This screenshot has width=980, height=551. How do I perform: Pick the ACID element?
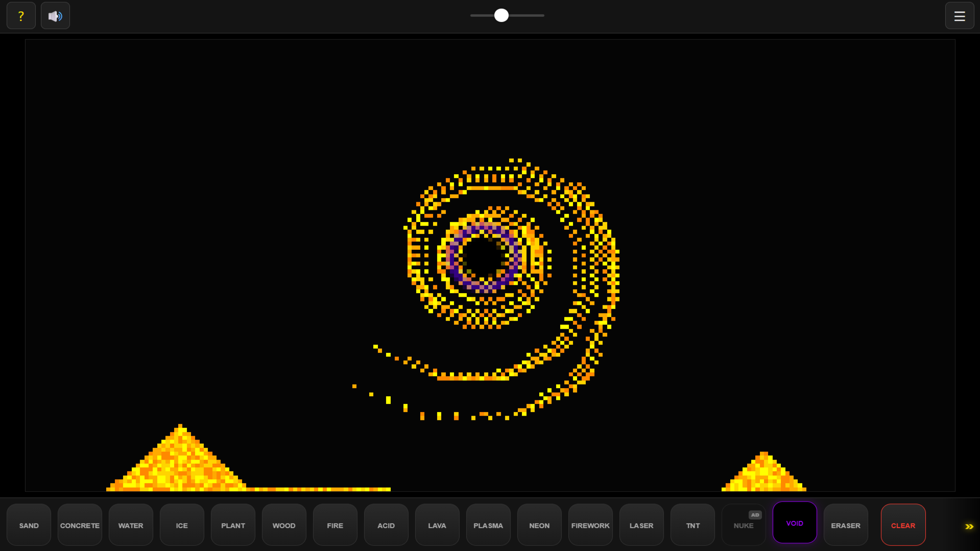[386, 525]
